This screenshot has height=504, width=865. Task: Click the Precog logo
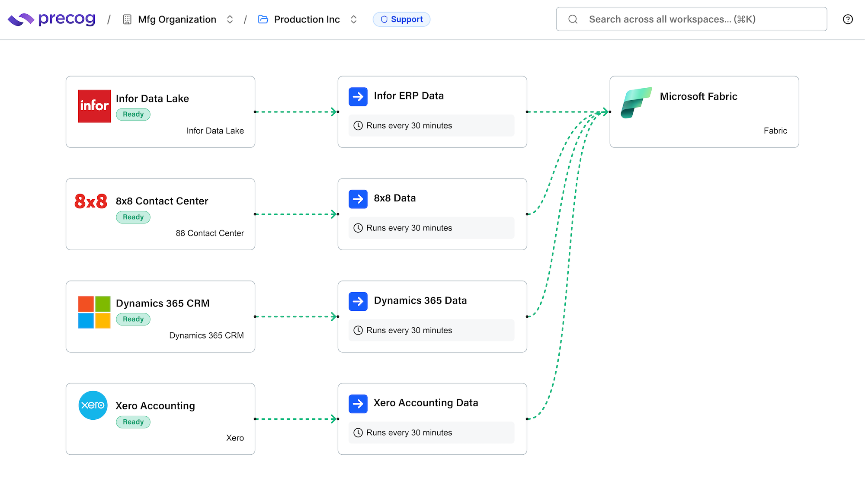(51, 19)
